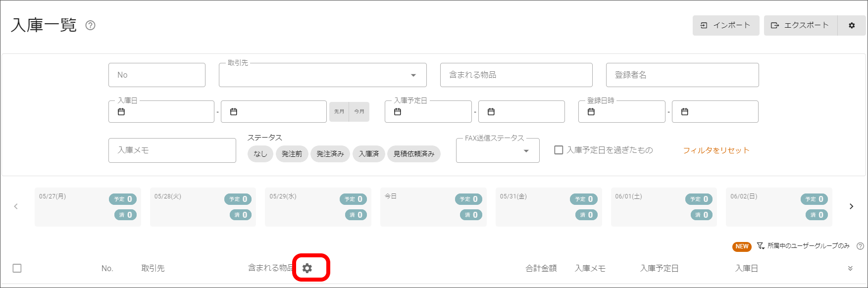
Task: Open export settings gear icon
Action: click(x=852, y=25)
